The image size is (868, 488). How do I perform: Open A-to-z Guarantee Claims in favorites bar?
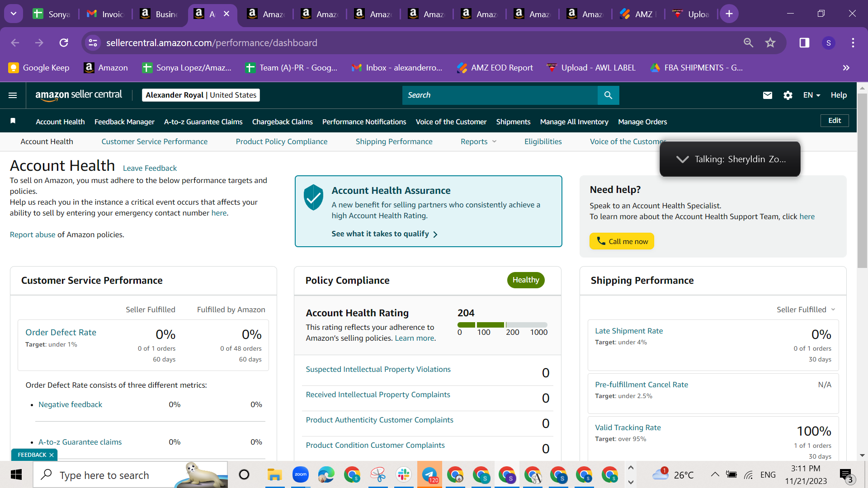(203, 122)
